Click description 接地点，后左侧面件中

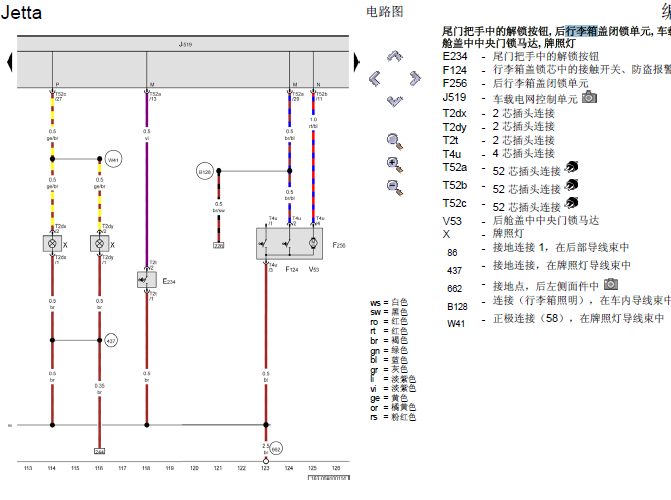[x=546, y=286]
